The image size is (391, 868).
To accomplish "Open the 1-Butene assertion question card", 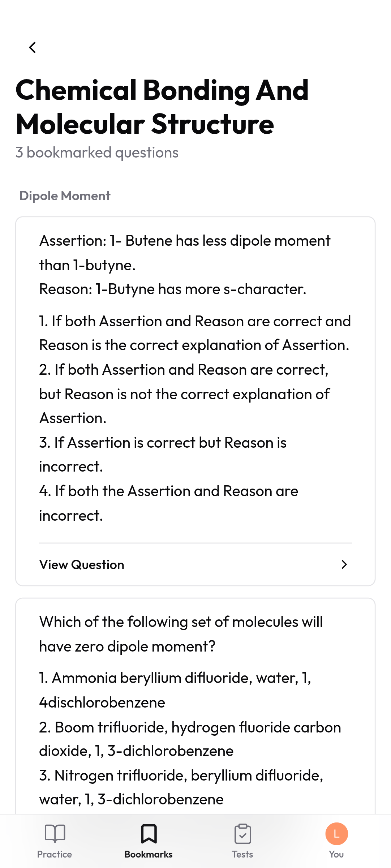I will pyautogui.click(x=195, y=401).
